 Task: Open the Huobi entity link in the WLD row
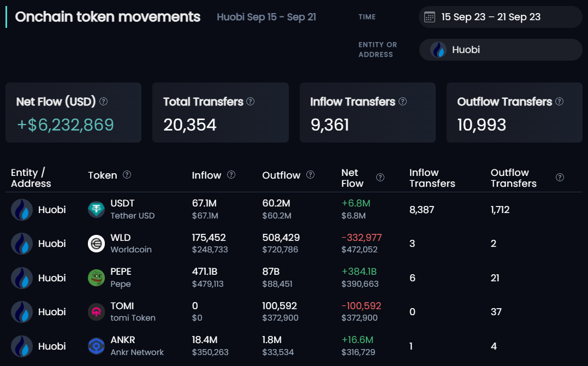52,244
